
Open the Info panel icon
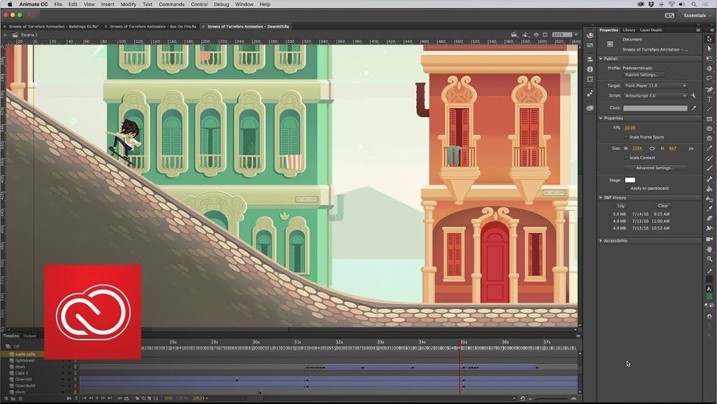click(x=590, y=69)
